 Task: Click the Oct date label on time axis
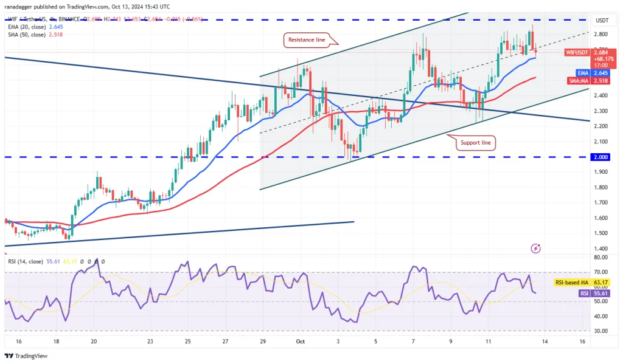301,342
